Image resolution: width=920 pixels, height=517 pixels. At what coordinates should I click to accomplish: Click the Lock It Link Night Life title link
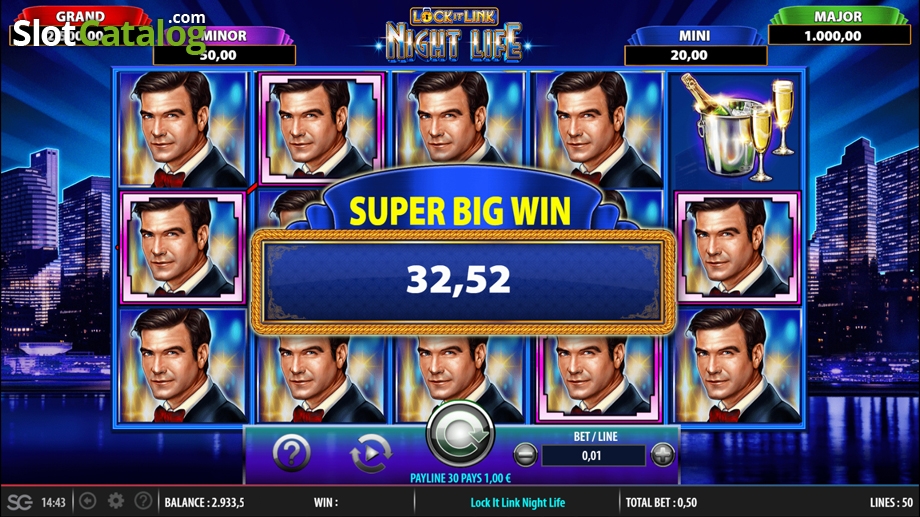[x=518, y=502]
